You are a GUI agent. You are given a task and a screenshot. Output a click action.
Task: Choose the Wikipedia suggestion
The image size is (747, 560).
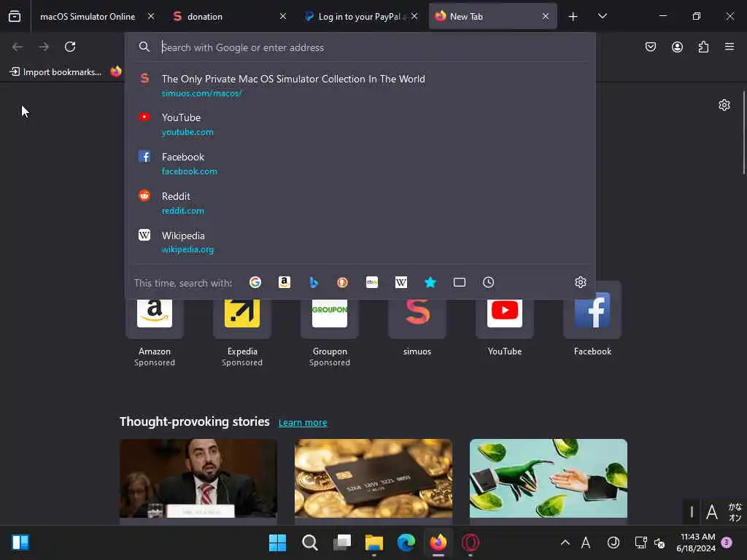pyautogui.click(x=360, y=242)
